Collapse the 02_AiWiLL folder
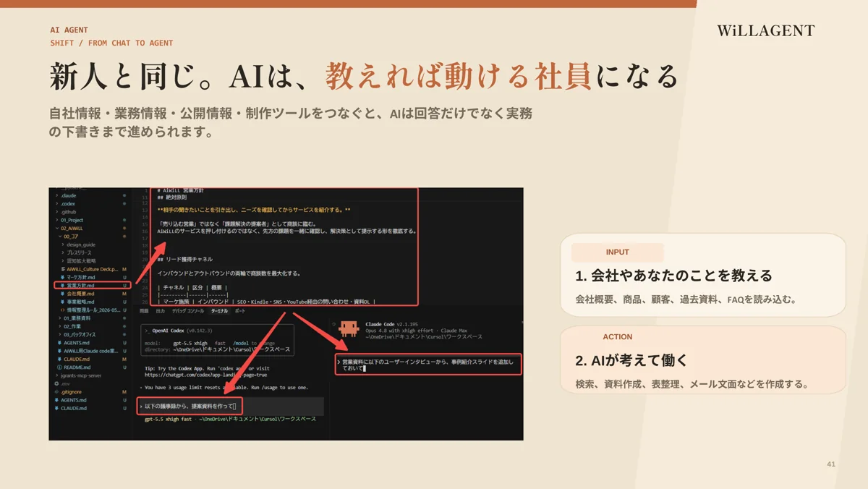868x489 pixels. [x=57, y=228]
